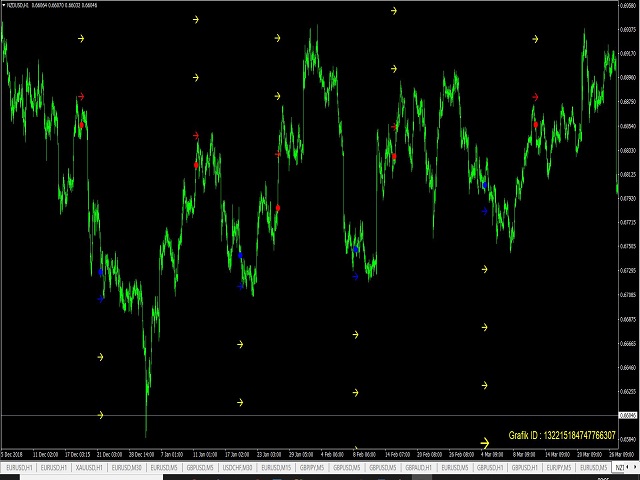The height and width of the screenshot is (480, 640).
Task: Select the lowest blue arrow on the chart
Action: point(101,298)
